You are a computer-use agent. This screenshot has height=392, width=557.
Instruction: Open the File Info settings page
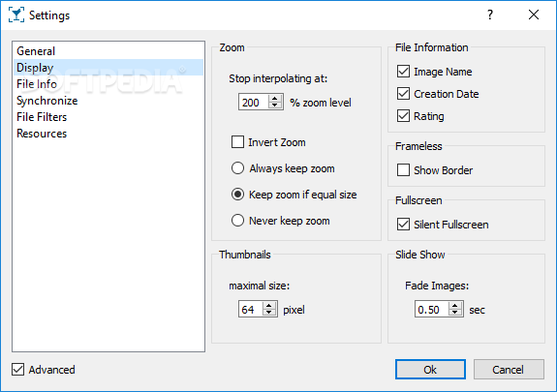click(x=108, y=84)
